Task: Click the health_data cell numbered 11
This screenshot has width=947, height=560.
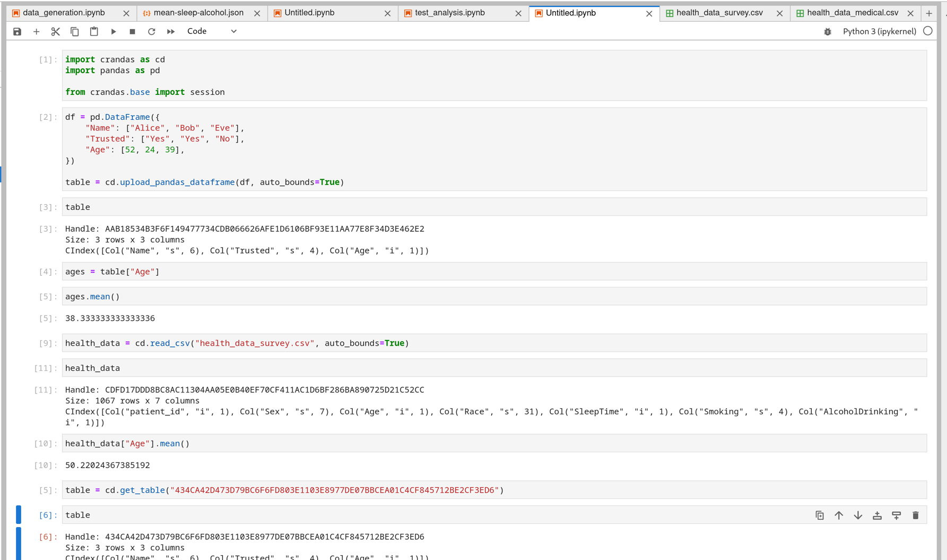Action: point(494,368)
